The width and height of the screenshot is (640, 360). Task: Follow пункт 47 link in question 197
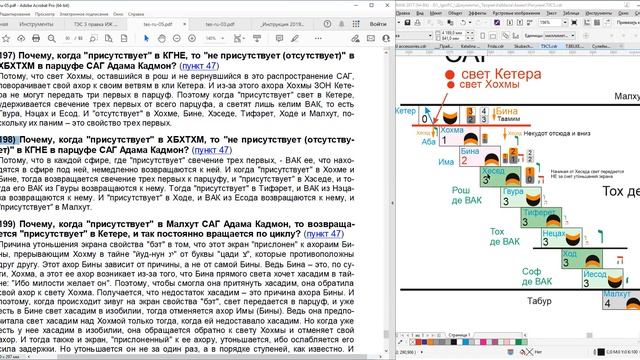tap(199, 66)
